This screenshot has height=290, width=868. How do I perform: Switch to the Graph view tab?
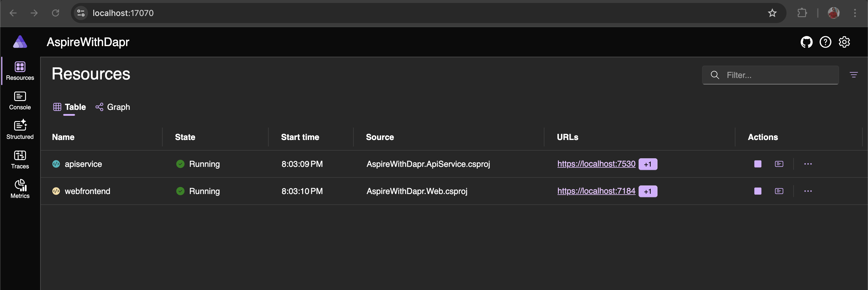point(112,107)
